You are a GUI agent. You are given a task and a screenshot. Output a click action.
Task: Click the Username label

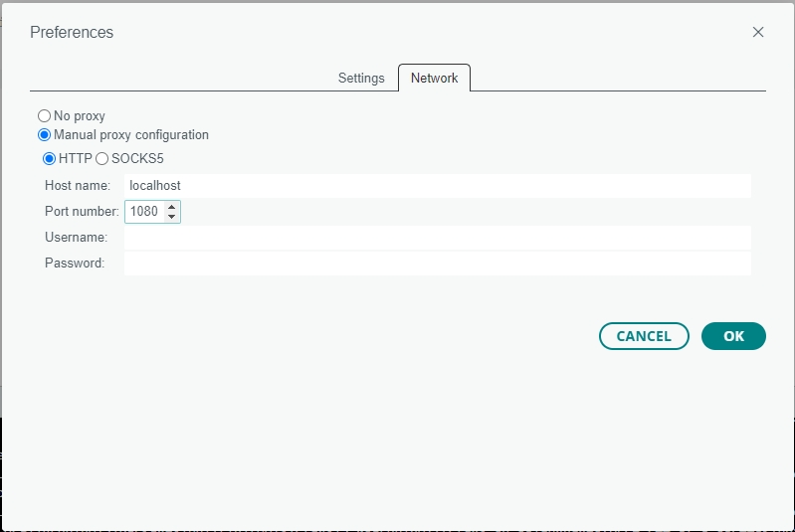click(76, 237)
